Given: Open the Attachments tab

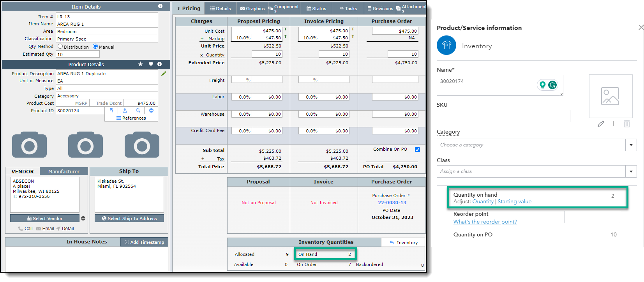Looking at the screenshot, I should pyautogui.click(x=411, y=8).
